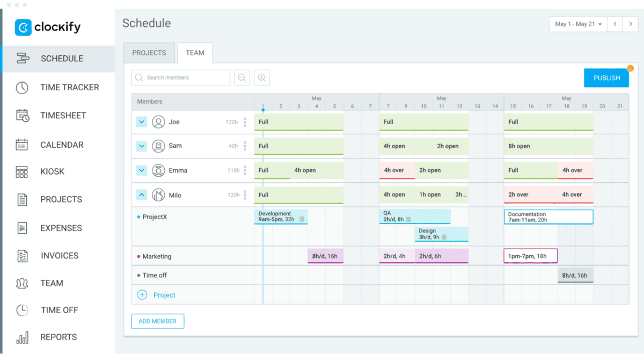Open Sam's three-dot options menu
This screenshot has width=644, height=354.
click(245, 146)
